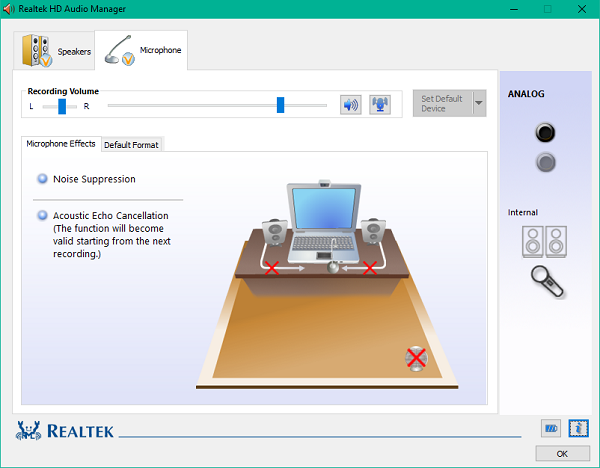Image resolution: width=600 pixels, height=468 pixels.
Task: Click the Realtek crab logo
Action: point(28,431)
